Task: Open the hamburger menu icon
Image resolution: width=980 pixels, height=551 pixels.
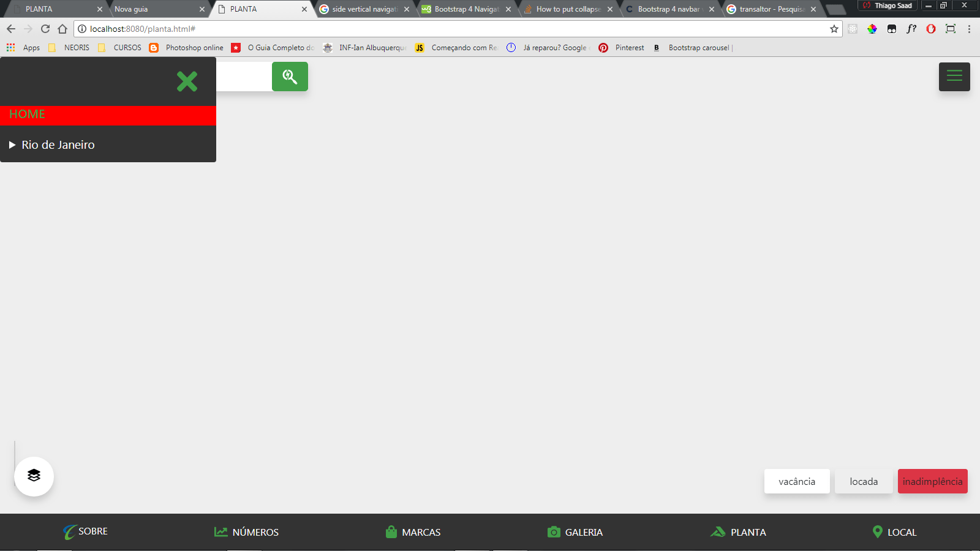Action: click(954, 77)
